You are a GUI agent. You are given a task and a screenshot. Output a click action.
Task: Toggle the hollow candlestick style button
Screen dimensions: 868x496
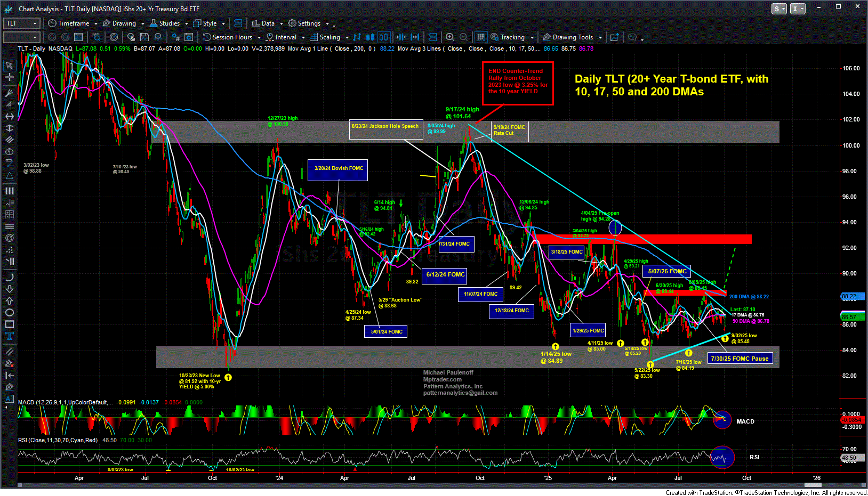[384, 37]
